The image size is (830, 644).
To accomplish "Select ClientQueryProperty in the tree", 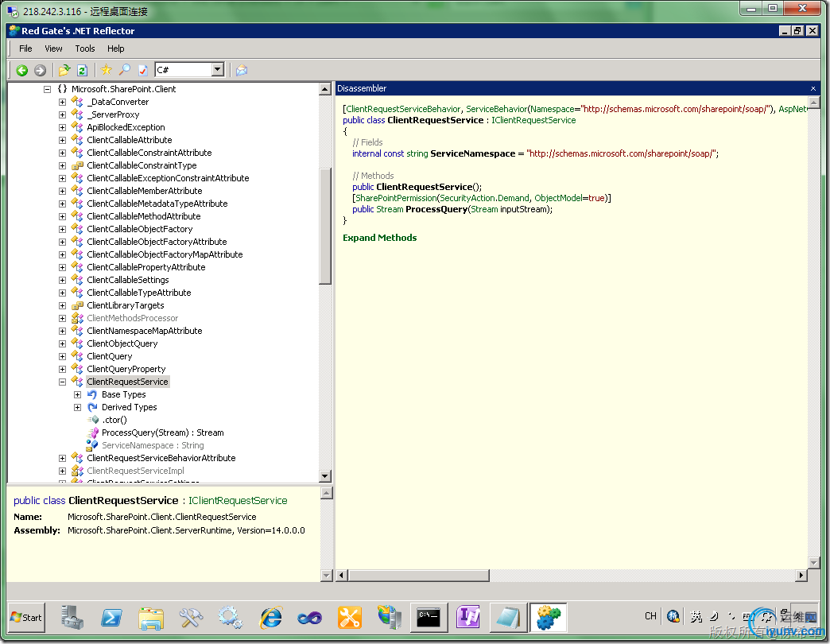I will point(126,369).
